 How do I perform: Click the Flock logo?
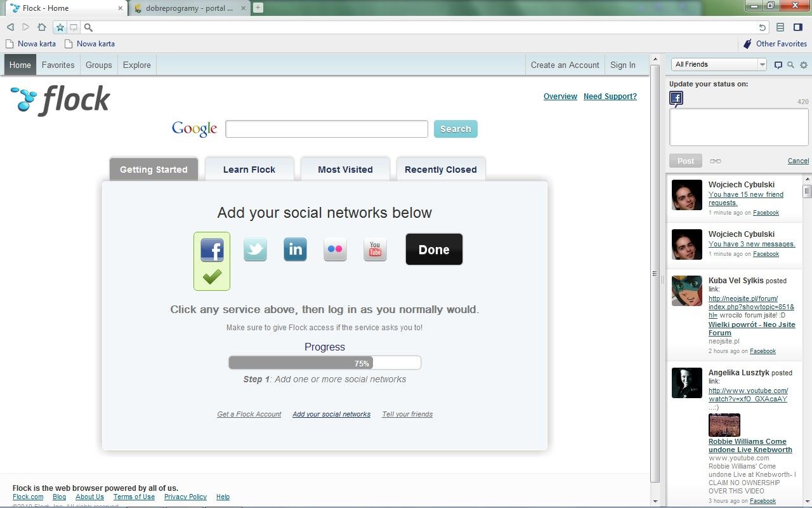point(61,100)
